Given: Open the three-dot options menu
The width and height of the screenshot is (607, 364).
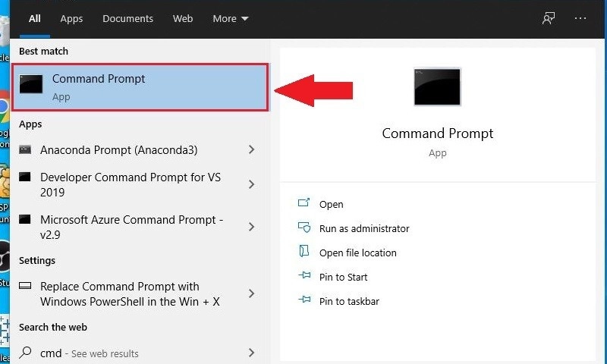Looking at the screenshot, I should click(x=580, y=18).
